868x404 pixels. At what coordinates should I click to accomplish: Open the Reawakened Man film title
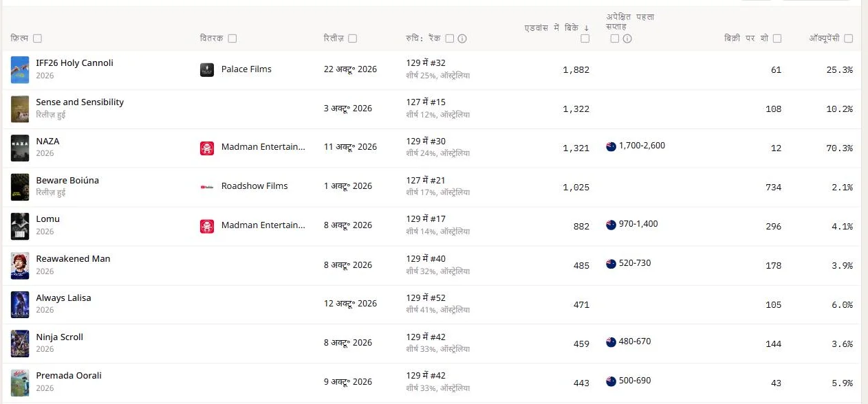click(73, 259)
